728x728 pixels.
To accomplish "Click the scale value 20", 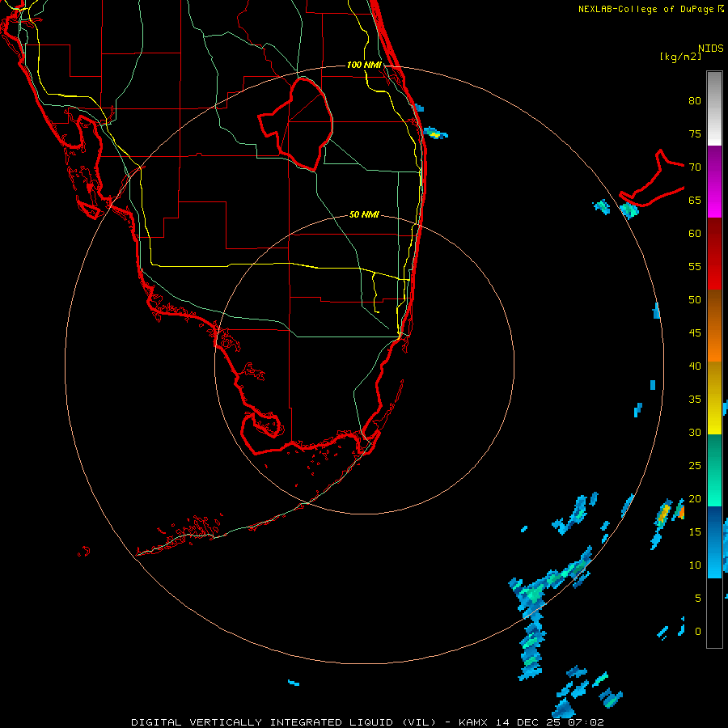I will 695,499.
